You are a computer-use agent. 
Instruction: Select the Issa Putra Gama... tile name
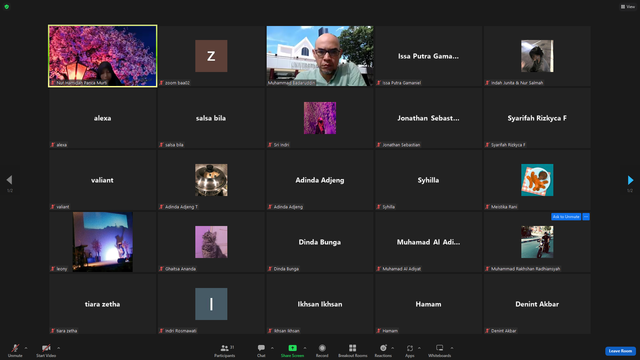(x=428, y=56)
